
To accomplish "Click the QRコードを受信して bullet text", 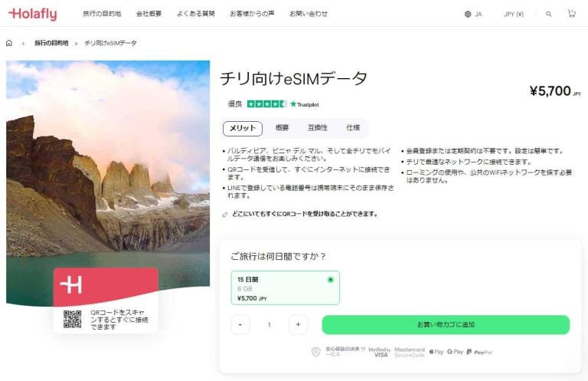I will point(309,173).
